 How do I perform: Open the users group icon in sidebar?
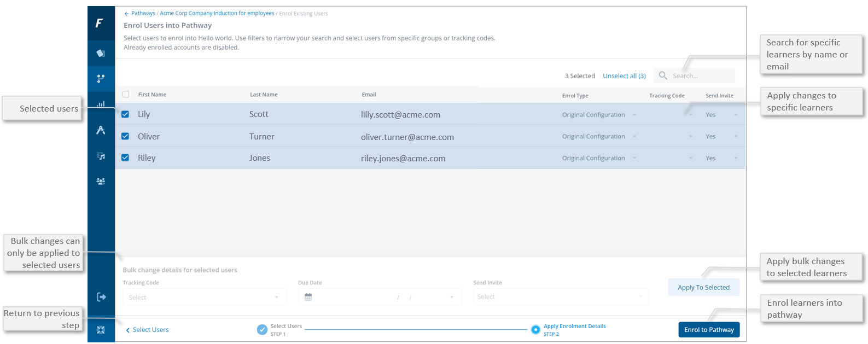101,182
